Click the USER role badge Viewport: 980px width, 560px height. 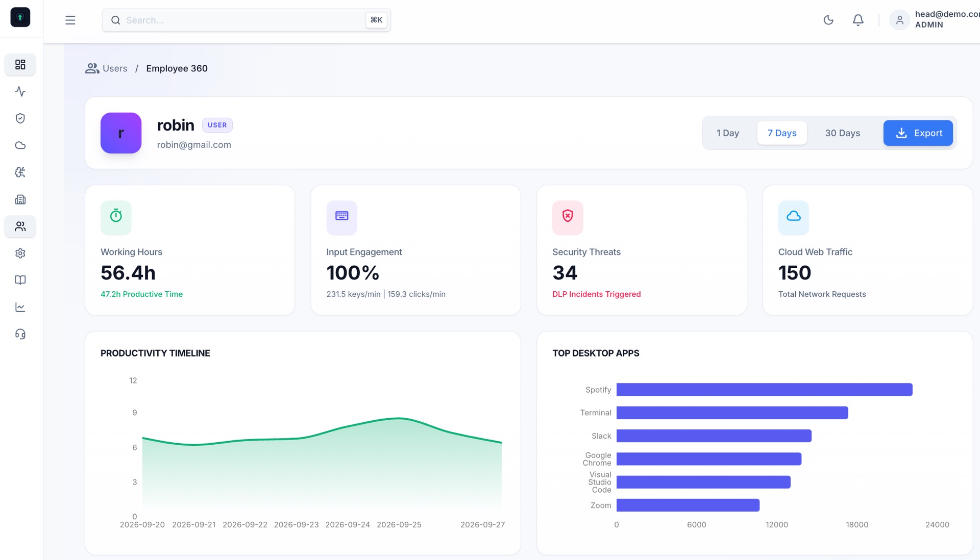pos(217,125)
